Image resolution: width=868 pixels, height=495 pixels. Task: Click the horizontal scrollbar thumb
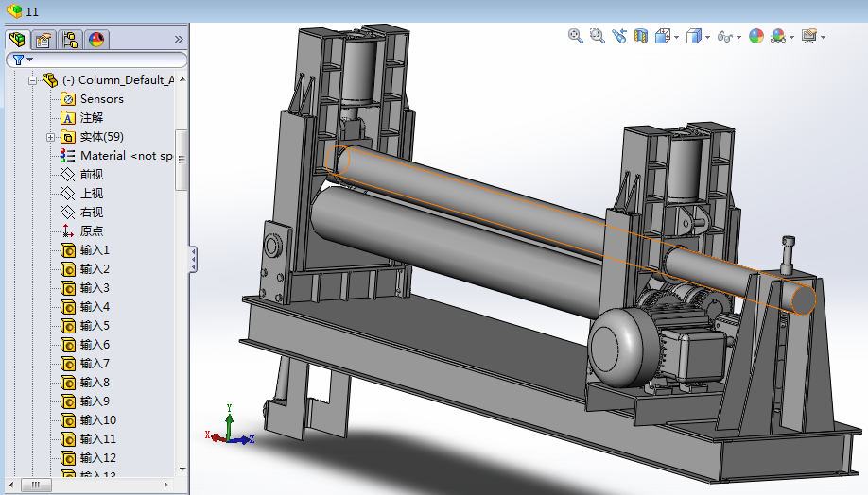click(36, 485)
